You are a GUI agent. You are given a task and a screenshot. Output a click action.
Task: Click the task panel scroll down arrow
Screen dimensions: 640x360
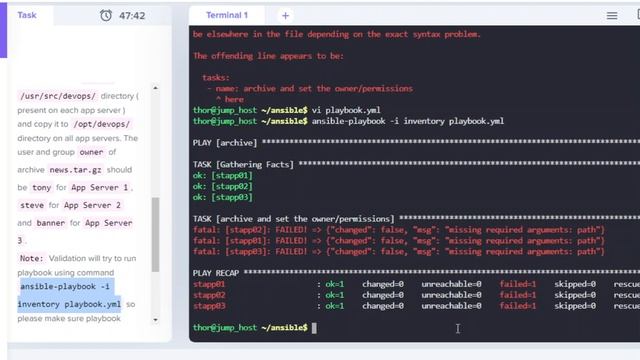click(x=156, y=320)
